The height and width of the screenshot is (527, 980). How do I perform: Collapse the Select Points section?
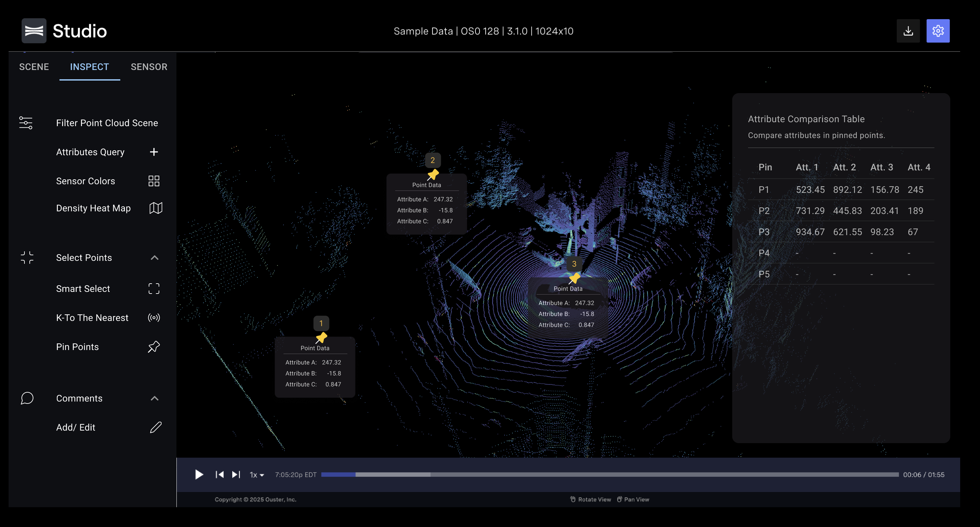pyautogui.click(x=154, y=258)
